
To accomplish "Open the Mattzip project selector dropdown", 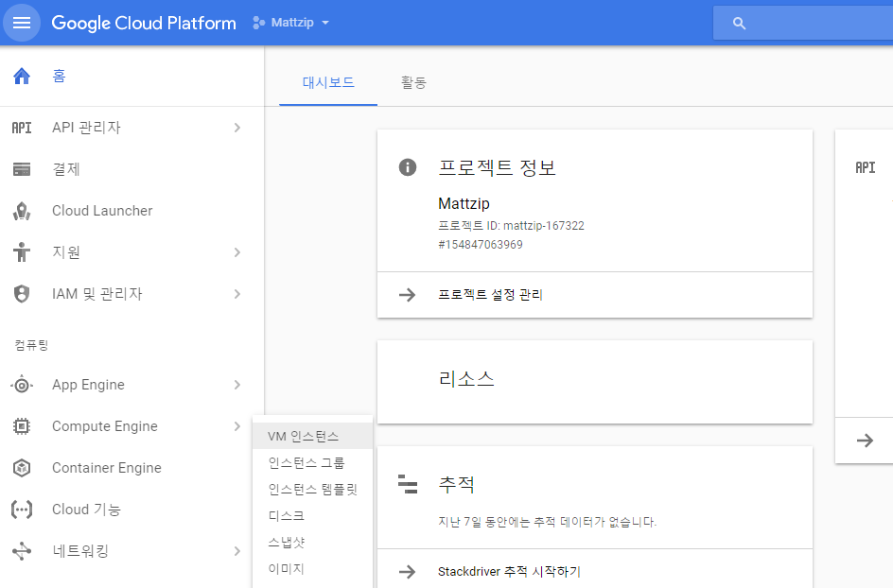I will (291, 23).
